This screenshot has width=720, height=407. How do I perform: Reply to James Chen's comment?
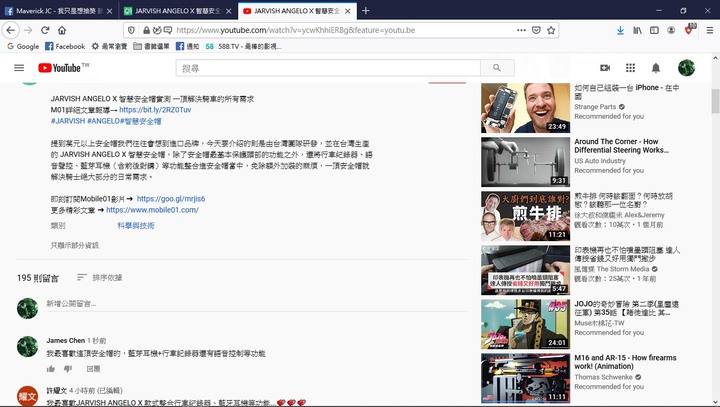[93, 368]
